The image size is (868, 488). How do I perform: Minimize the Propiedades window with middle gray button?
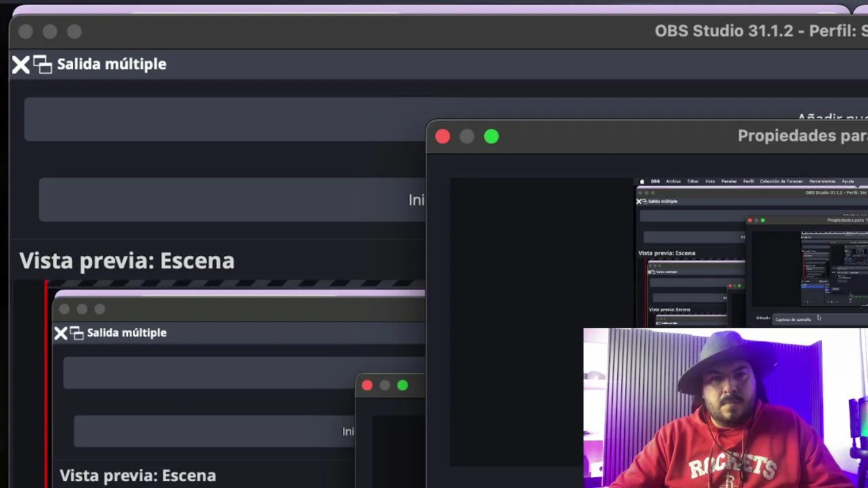pyautogui.click(x=467, y=137)
